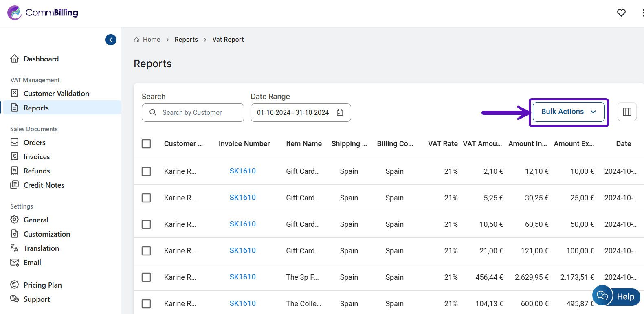Viewport: 644px width, 314px height.
Task: Click the Search by Customer field
Action: tap(198, 112)
